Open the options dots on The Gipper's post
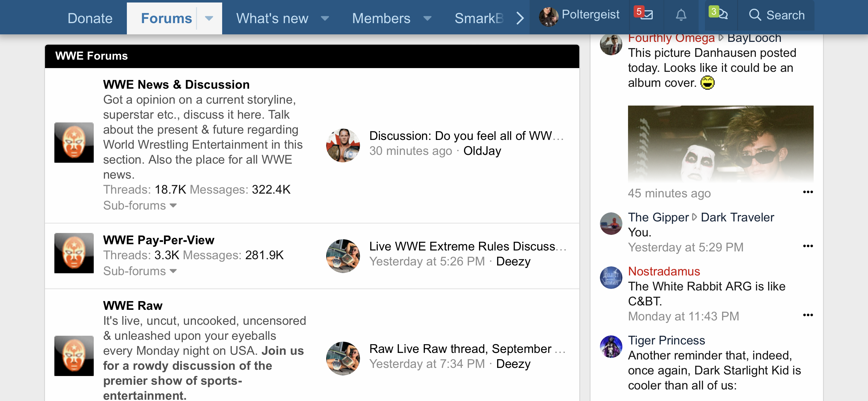 tap(807, 246)
